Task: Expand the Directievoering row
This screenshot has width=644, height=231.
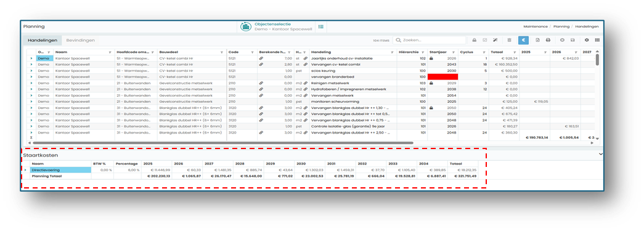Action: tap(25, 169)
